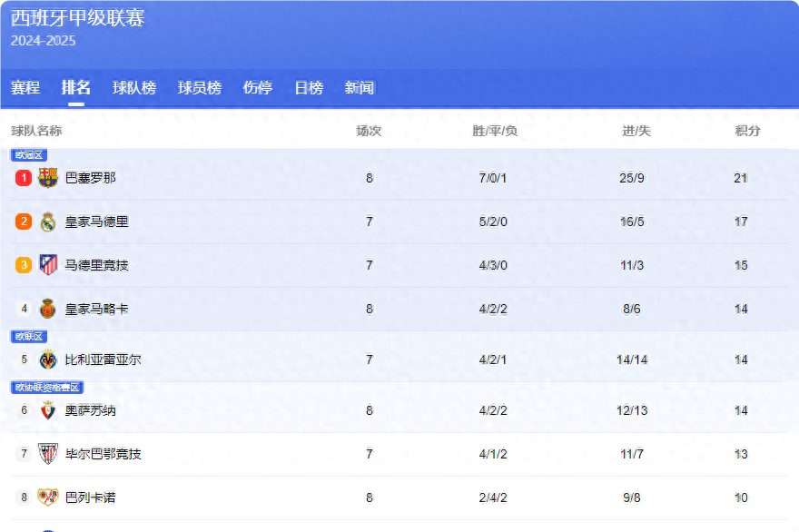Screen dimensions: 799x532
Task: Click Mallorca's goals 8/6
Action: click(x=632, y=309)
